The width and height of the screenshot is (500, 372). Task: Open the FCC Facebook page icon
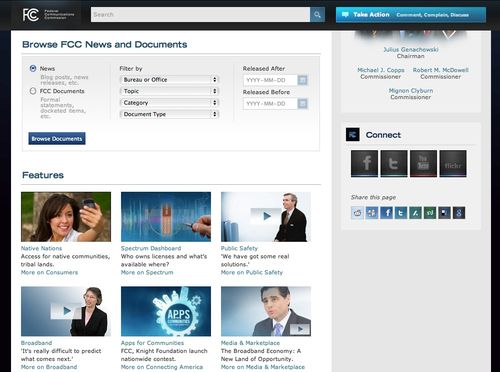[364, 163]
